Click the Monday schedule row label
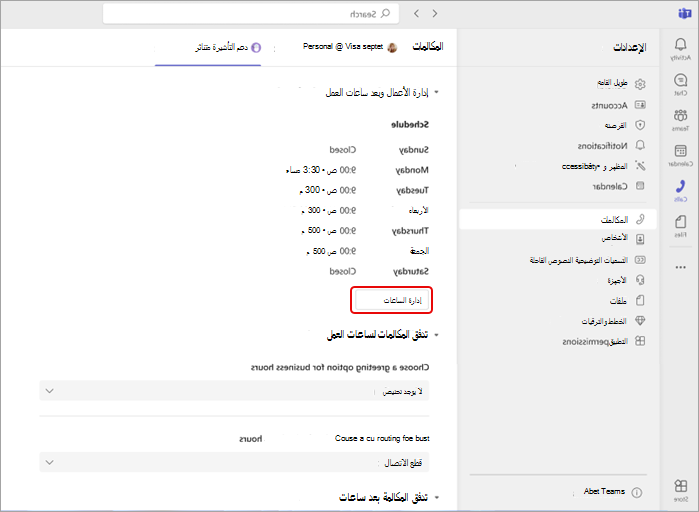Image resolution: width=699 pixels, height=512 pixels. (412, 170)
